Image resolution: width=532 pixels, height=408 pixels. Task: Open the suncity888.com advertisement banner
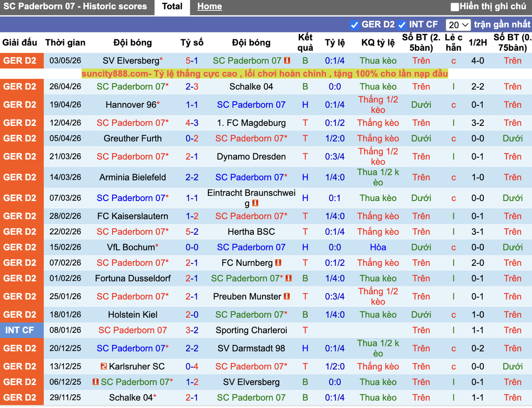click(265, 74)
